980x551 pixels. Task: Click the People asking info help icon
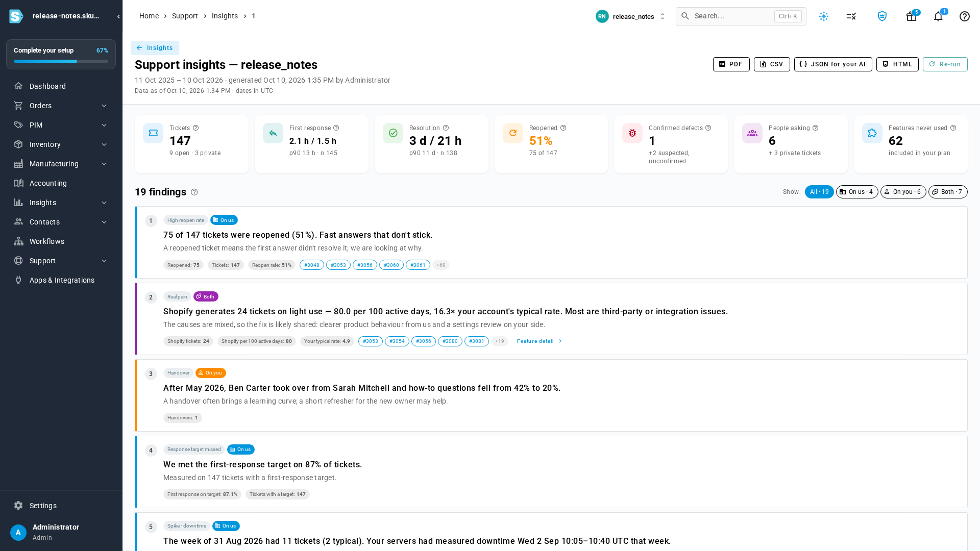[815, 128]
